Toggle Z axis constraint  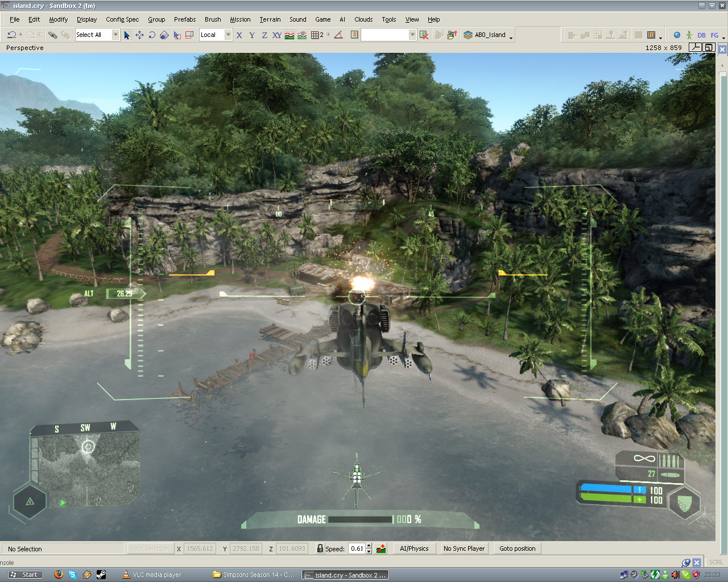[x=264, y=35]
